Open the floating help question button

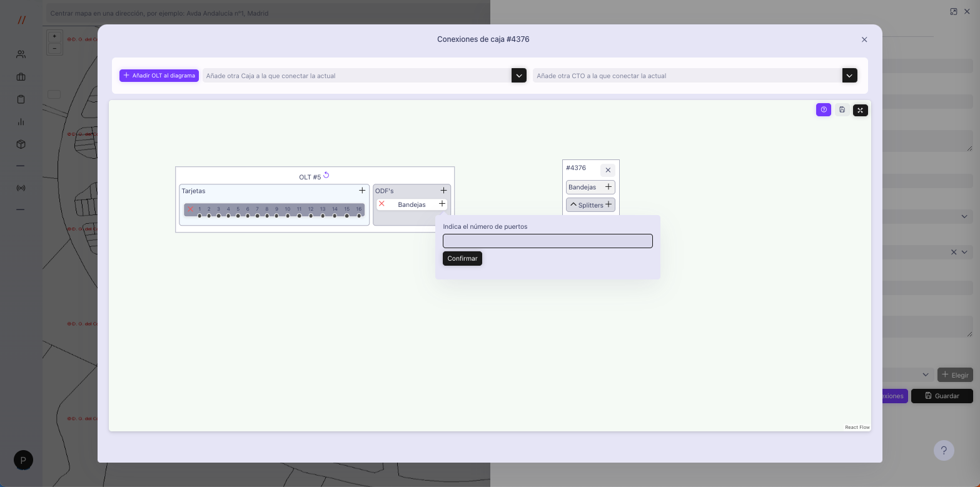pyautogui.click(x=944, y=451)
